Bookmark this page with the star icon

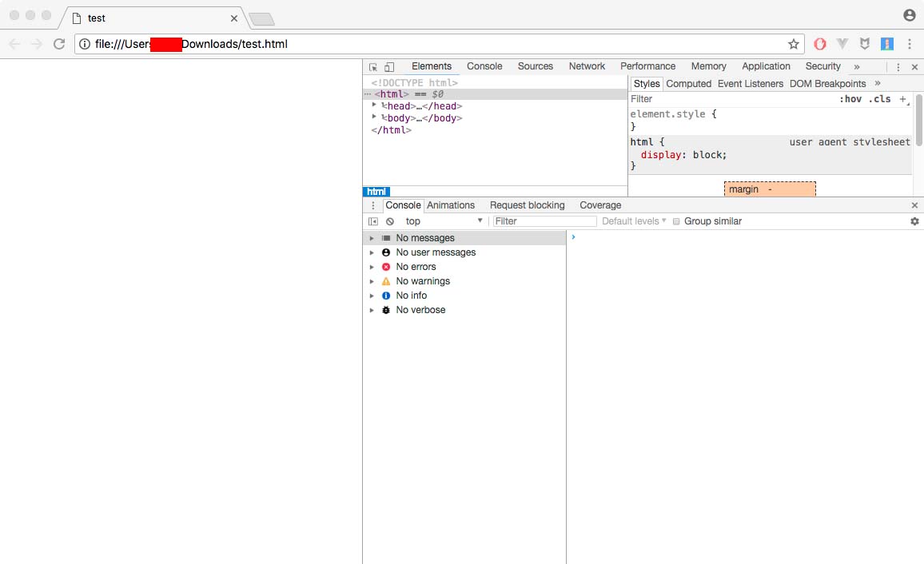794,44
